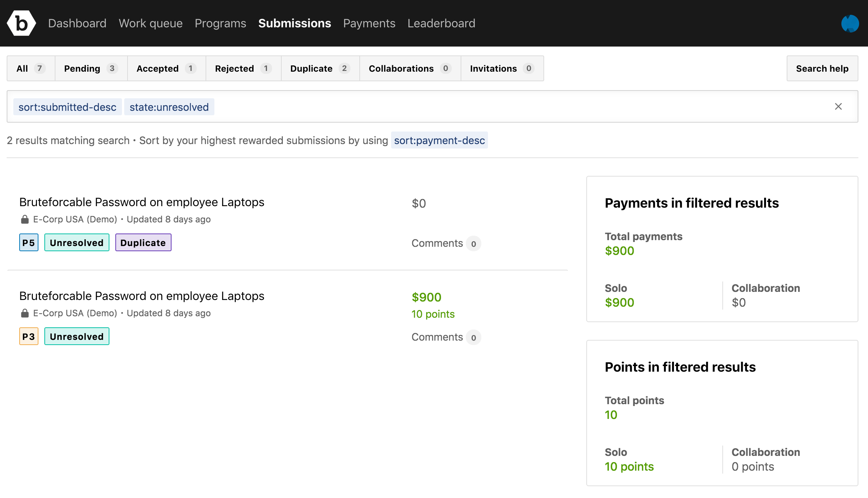
Task: Click the P5 priority badge
Action: [28, 243]
